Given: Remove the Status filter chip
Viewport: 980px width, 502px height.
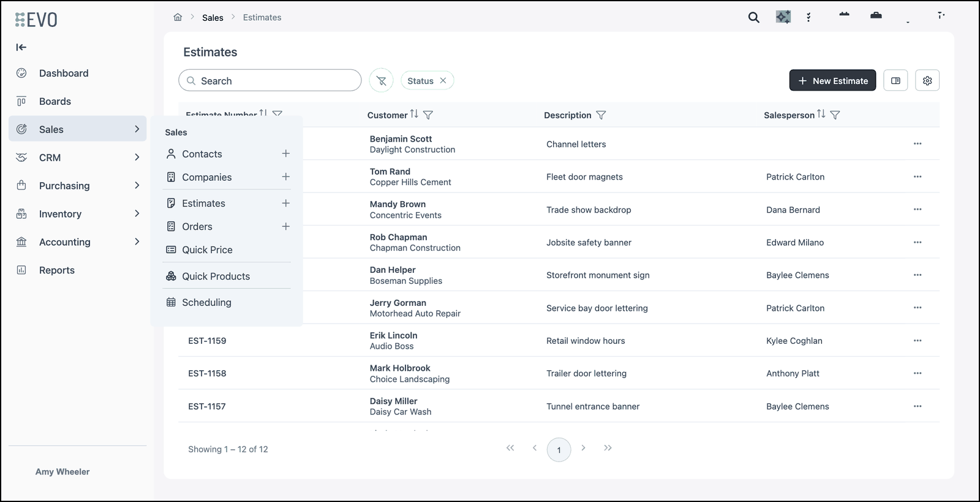Looking at the screenshot, I should (443, 80).
